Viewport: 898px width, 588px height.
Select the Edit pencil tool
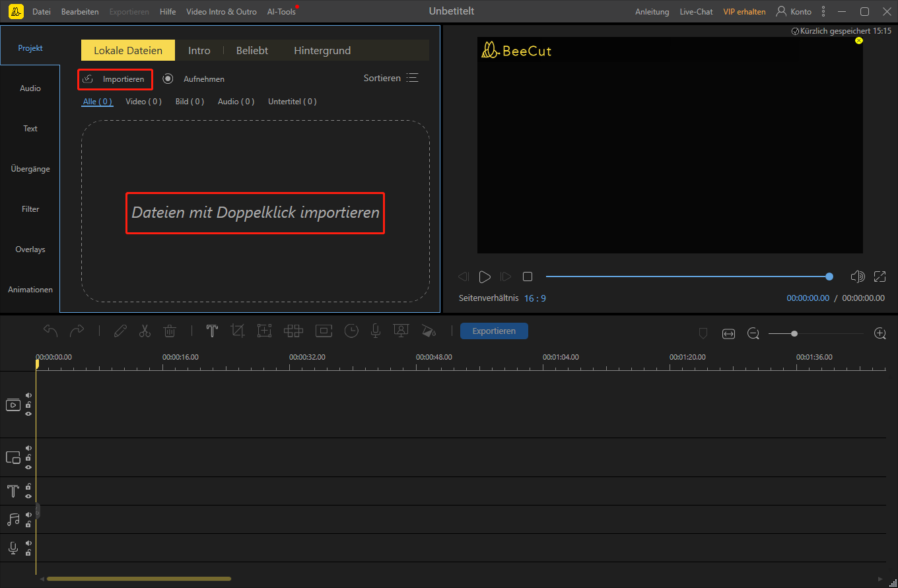(x=120, y=331)
